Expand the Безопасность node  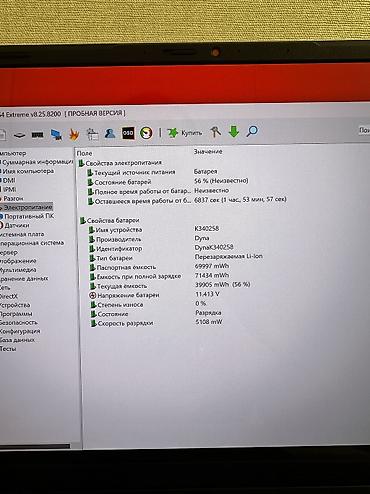pos(19,322)
